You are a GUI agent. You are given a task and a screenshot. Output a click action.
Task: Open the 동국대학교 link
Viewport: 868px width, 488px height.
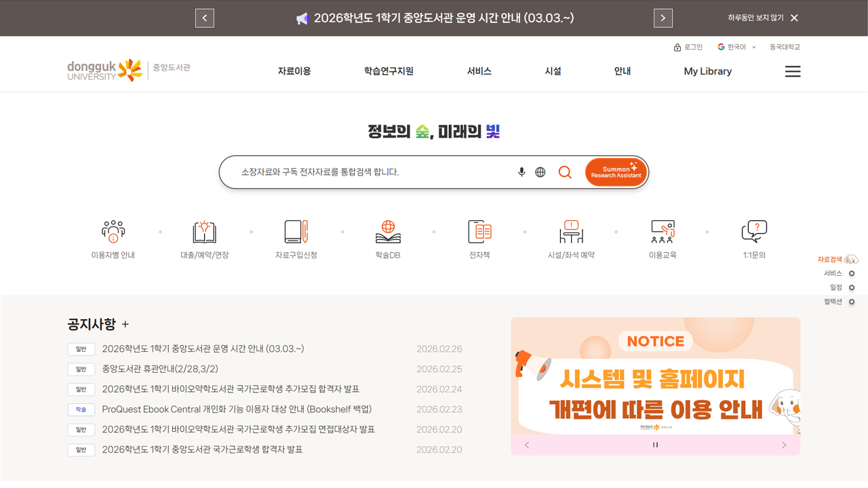click(785, 47)
